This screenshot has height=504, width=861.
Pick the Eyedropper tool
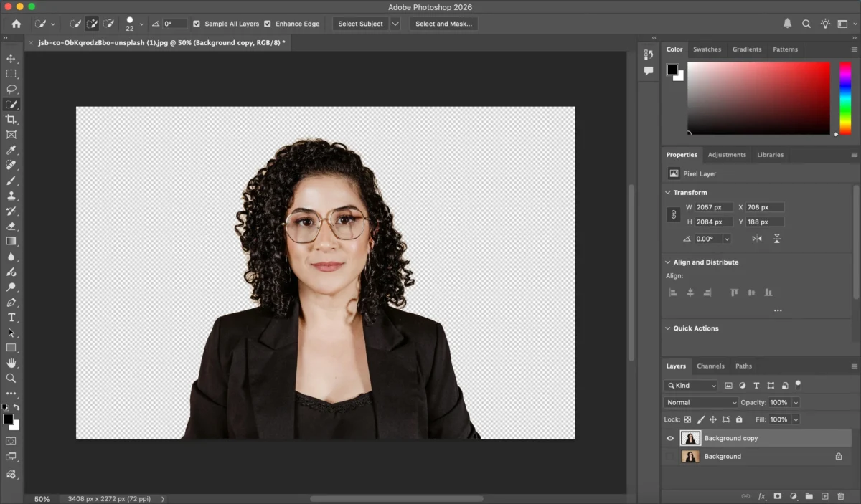(x=11, y=150)
